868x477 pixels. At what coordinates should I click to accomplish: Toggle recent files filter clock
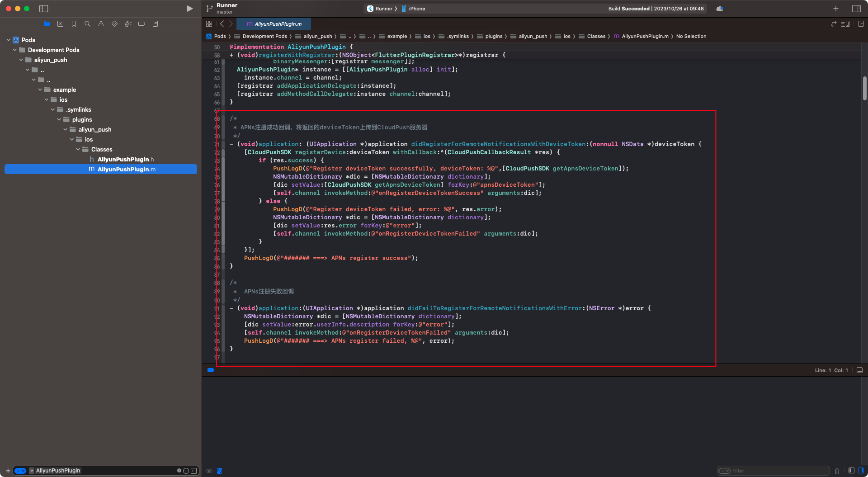click(186, 471)
